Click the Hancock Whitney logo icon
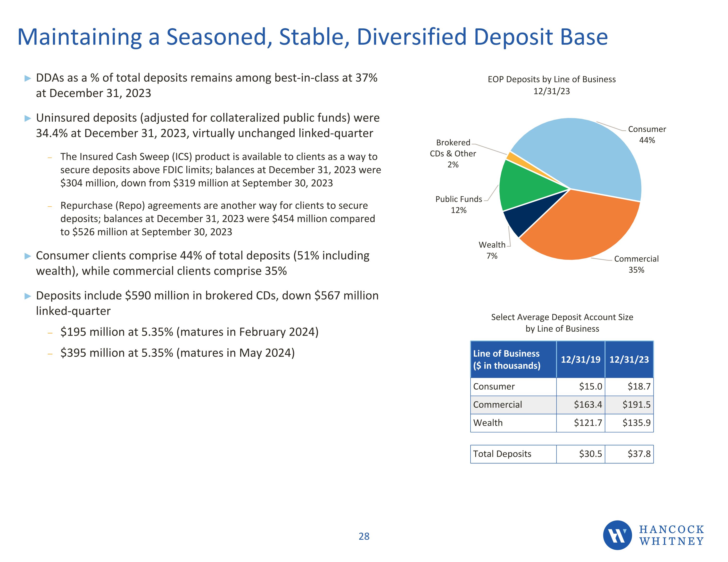Screen dimensions: 728x562 [617, 535]
